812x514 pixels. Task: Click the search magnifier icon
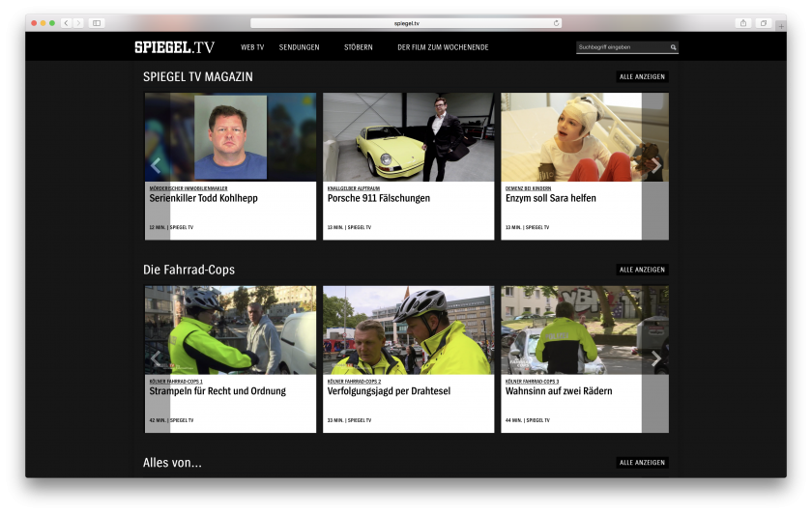(673, 47)
